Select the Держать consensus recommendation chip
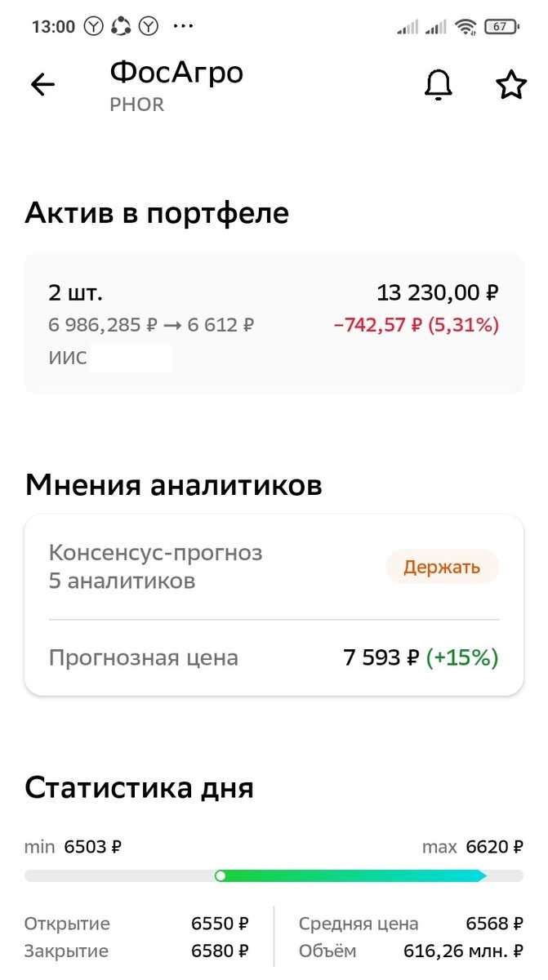 click(442, 567)
